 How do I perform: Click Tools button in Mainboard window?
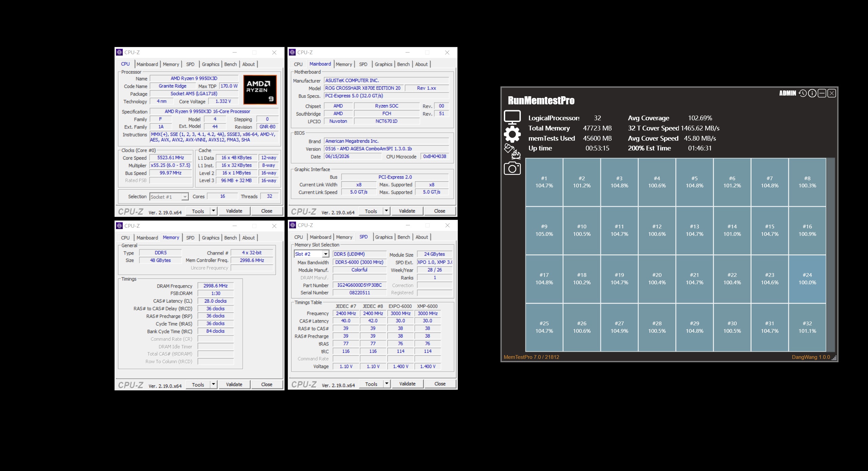(x=371, y=211)
